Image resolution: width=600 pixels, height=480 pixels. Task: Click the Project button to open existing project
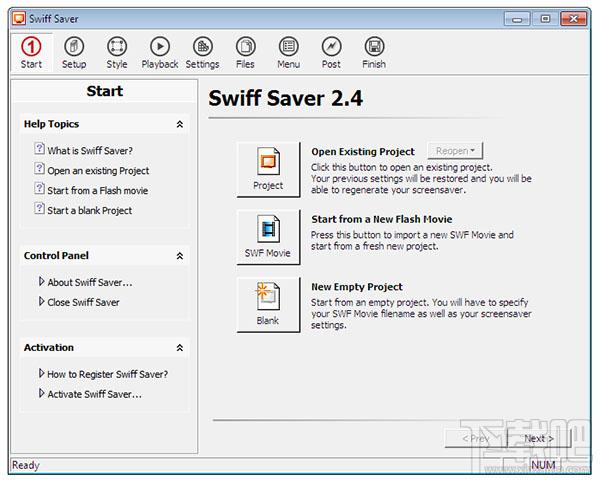[268, 170]
